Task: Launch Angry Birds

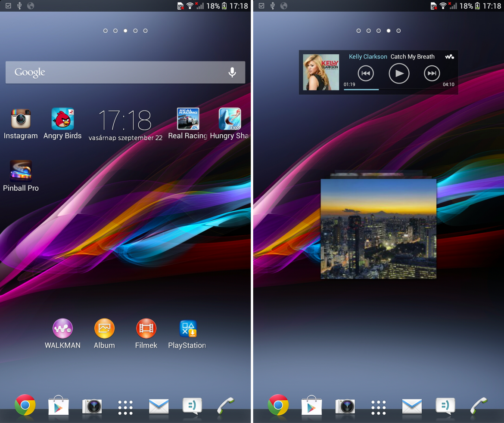Action: (62, 119)
